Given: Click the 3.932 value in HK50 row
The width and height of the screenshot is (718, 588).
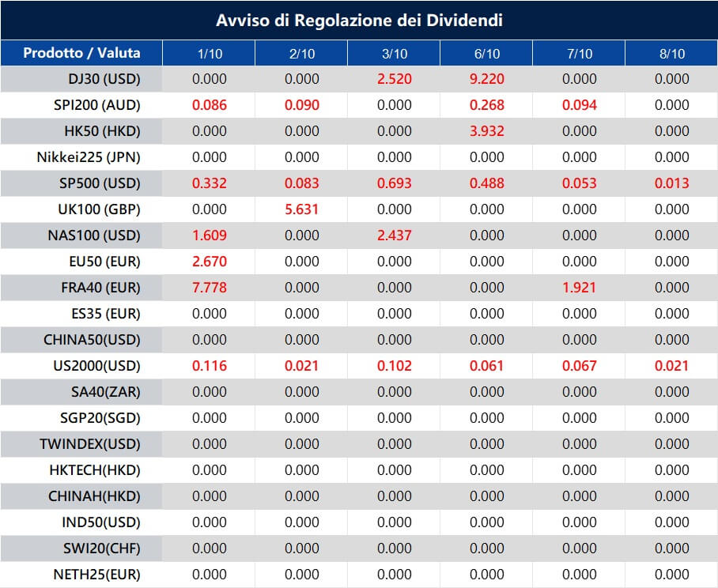Looking at the screenshot, I should tap(486, 131).
